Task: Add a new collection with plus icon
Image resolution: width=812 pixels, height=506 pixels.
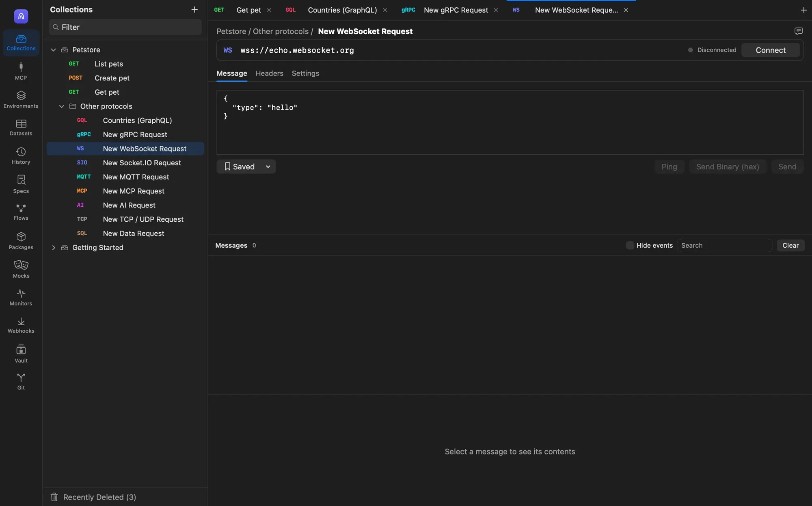Action: tap(194, 9)
